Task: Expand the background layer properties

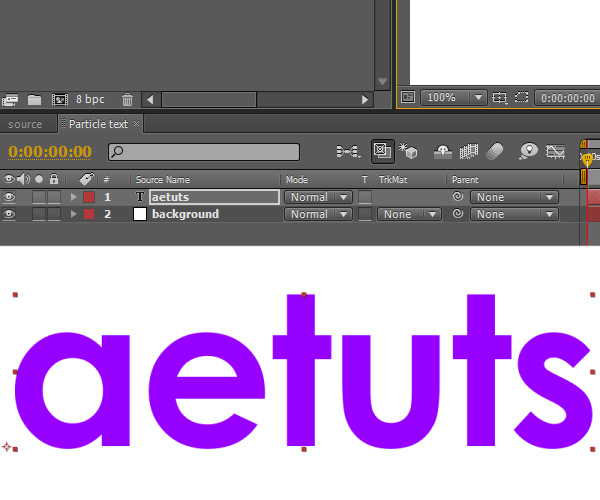Action: pyautogui.click(x=73, y=214)
